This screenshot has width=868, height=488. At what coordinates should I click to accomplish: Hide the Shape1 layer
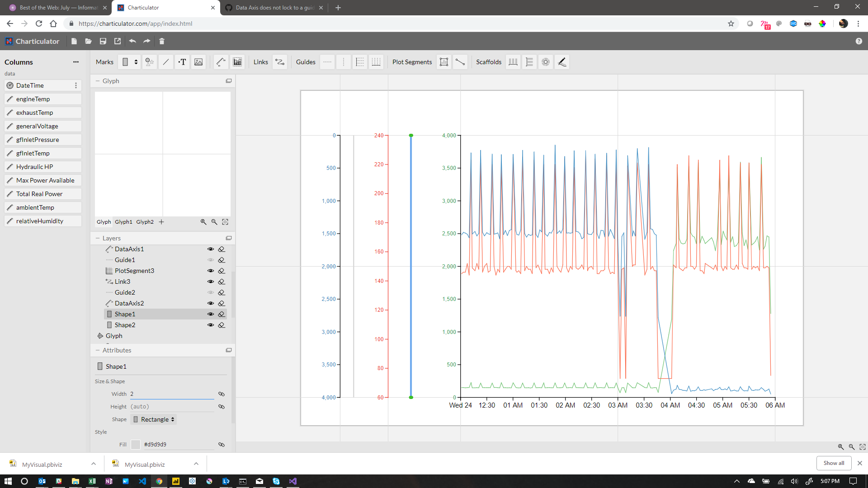211,314
